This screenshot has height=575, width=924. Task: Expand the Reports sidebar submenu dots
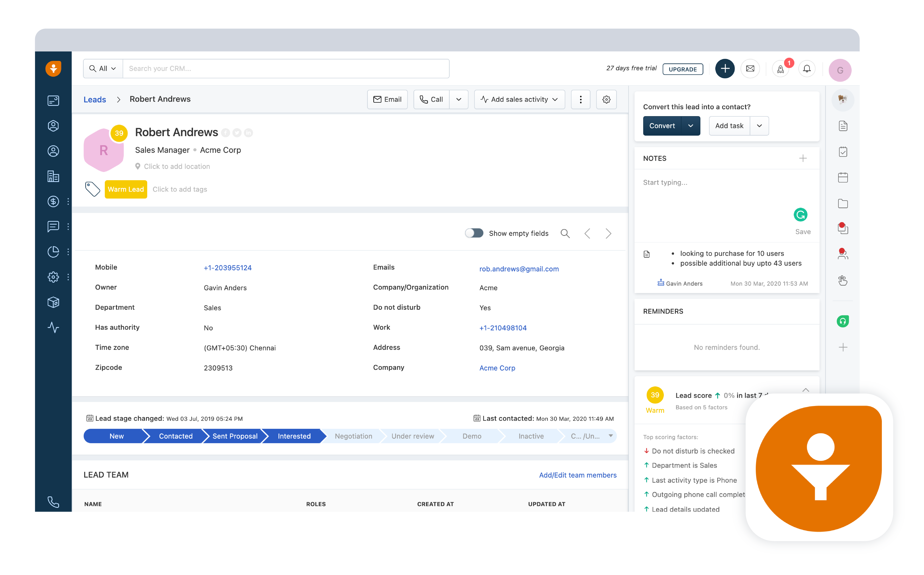click(68, 252)
